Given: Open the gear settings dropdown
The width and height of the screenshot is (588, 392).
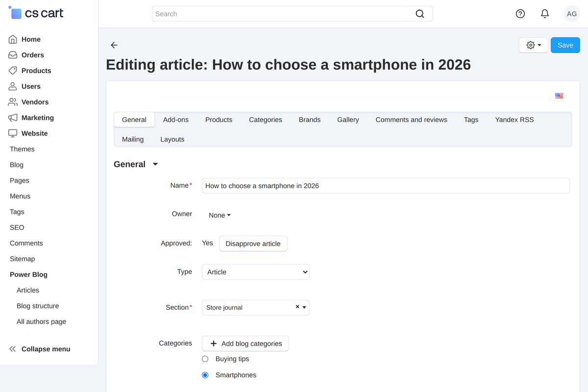Looking at the screenshot, I should tap(534, 45).
